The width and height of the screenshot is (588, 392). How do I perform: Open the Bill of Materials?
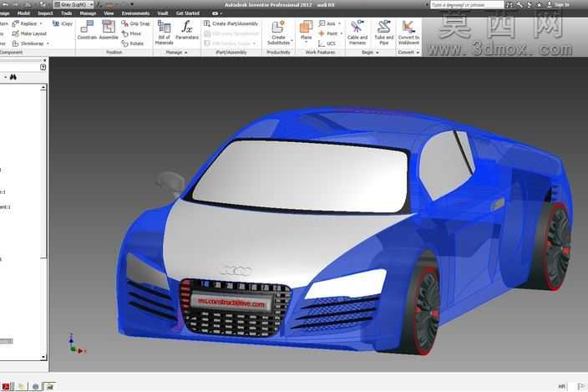pyautogui.click(x=164, y=33)
